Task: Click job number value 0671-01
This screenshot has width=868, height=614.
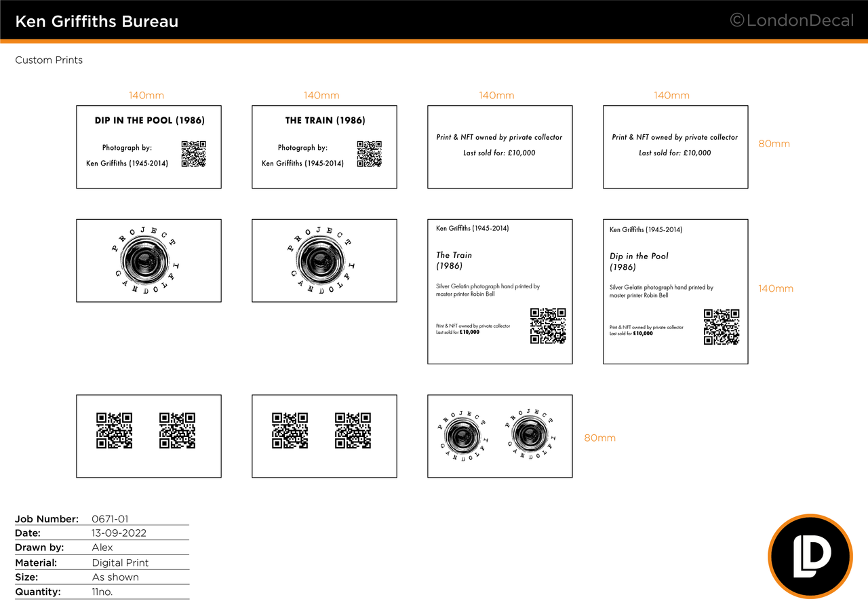Action: point(110,519)
